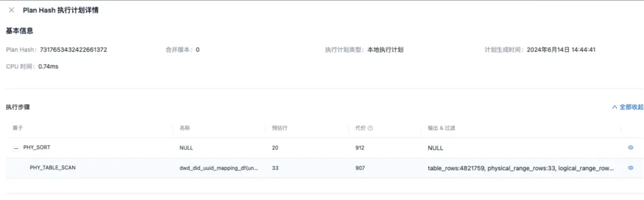Screen dimensions: 644x200
Task: Click the cost value 907
Action: 359,168
